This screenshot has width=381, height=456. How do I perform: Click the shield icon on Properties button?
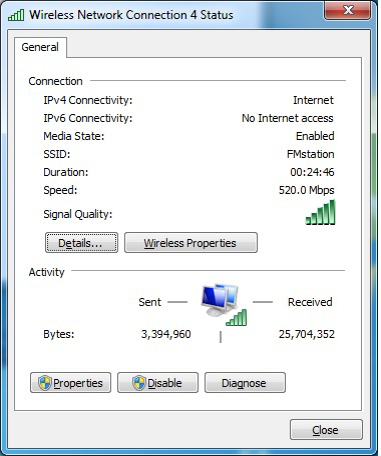pyautogui.click(x=45, y=383)
